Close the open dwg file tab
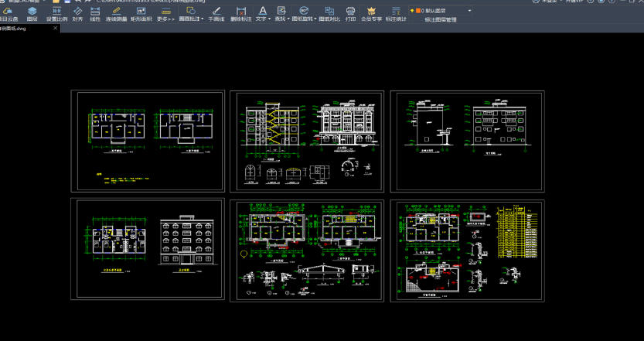Image resolution: width=644 pixels, height=341 pixels. [55, 28]
